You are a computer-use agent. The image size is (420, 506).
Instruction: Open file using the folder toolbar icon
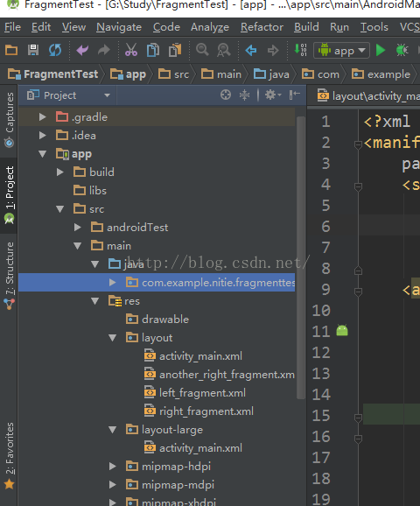click(11, 50)
